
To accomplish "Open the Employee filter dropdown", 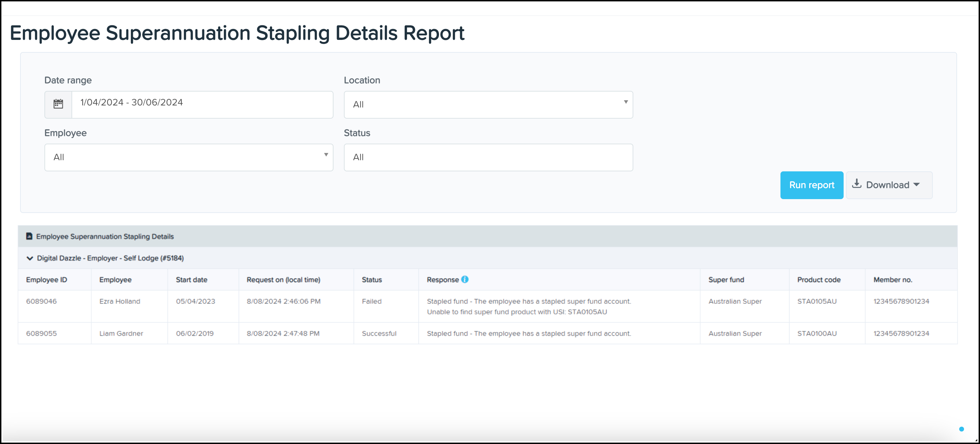I will 189,157.
